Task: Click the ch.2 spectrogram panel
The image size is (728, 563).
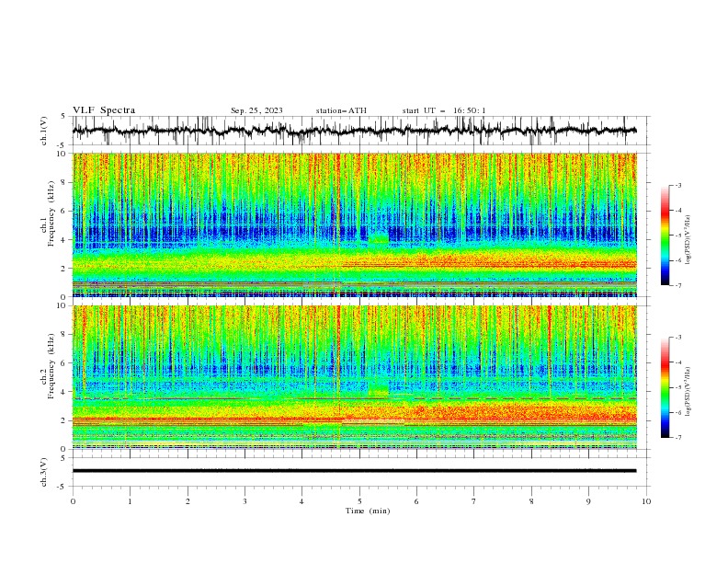Action: (x=355, y=377)
